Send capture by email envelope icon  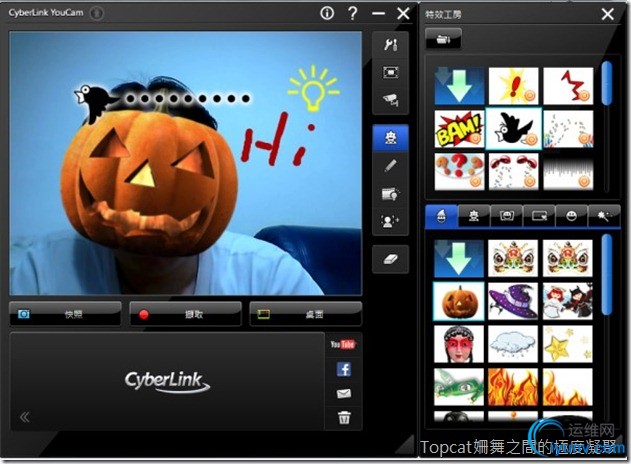[344, 393]
